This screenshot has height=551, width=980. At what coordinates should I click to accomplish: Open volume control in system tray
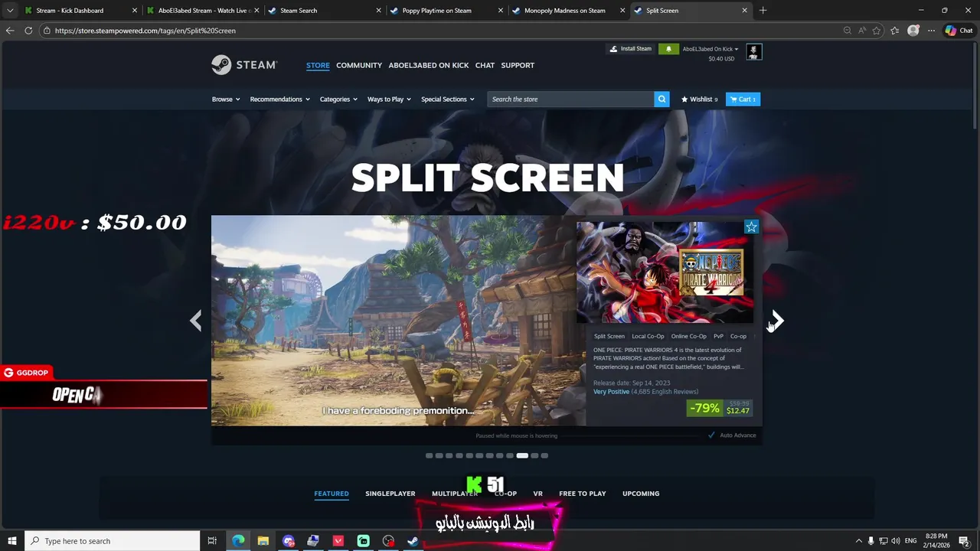pyautogui.click(x=895, y=541)
